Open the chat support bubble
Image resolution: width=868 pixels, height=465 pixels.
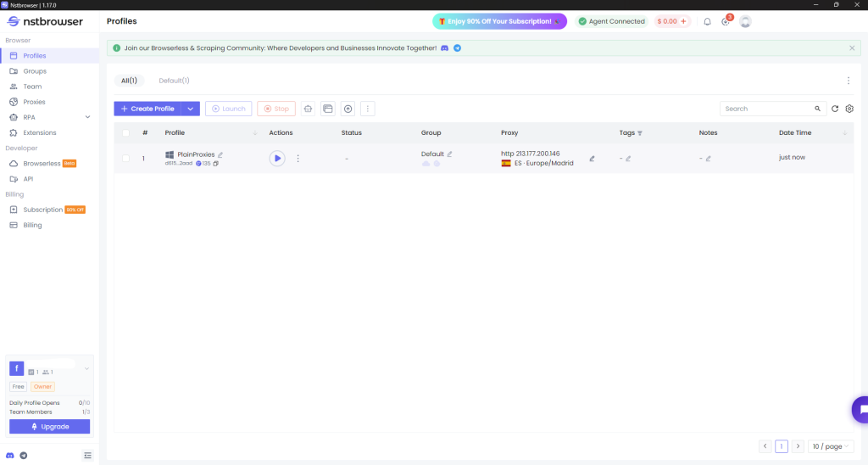click(860, 410)
